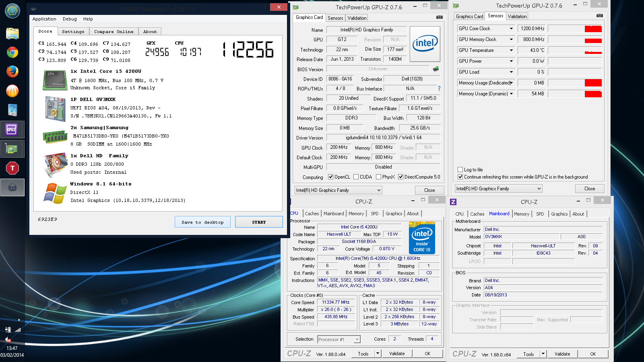Click the motherboard image in Aquamark
Image resolution: width=644 pixels, height=362 pixels.
point(55,109)
